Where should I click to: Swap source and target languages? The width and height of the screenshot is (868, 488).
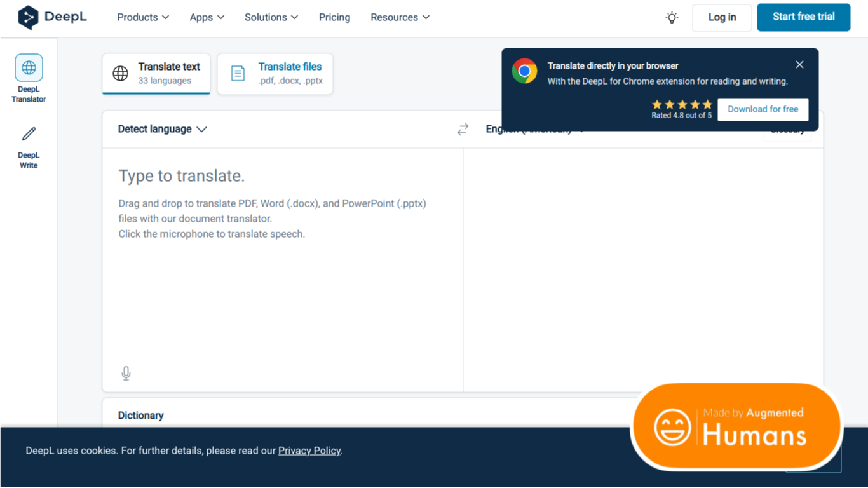(x=463, y=129)
